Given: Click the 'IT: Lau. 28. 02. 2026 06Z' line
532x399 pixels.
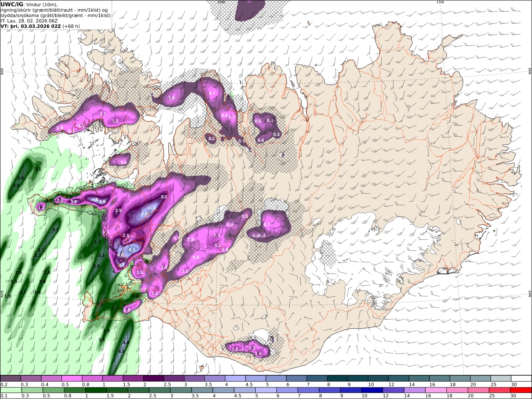Looking at the screenshot, I should coord(29,21).
